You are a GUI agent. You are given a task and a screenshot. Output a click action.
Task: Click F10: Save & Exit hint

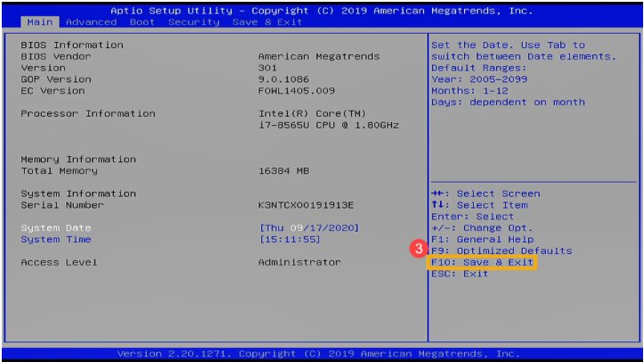pos(481,263)
